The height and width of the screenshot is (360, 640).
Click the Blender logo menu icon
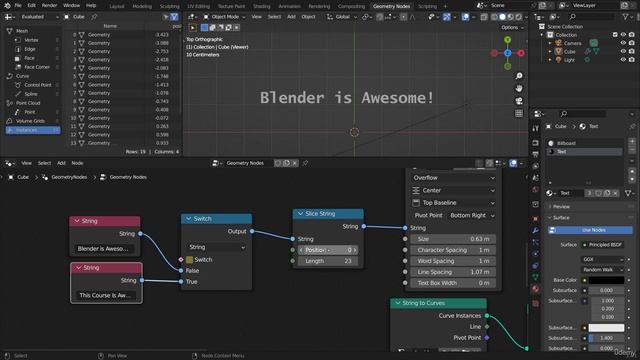pyautogui.click(x=7, y=5)
